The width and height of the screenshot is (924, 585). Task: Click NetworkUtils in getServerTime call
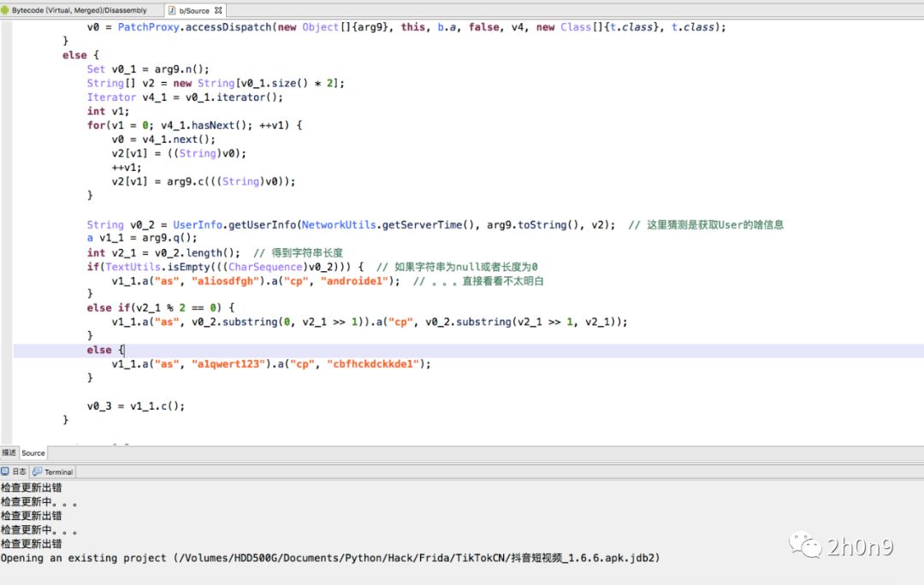point(339,224)
